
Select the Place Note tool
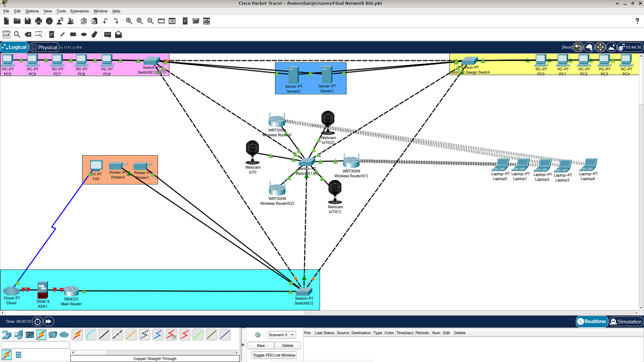[51, 34]
